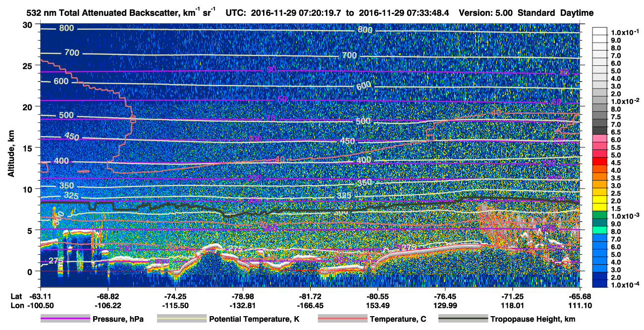Click the longitude value 129.99

pyautogui.click(x=445, y=306)
